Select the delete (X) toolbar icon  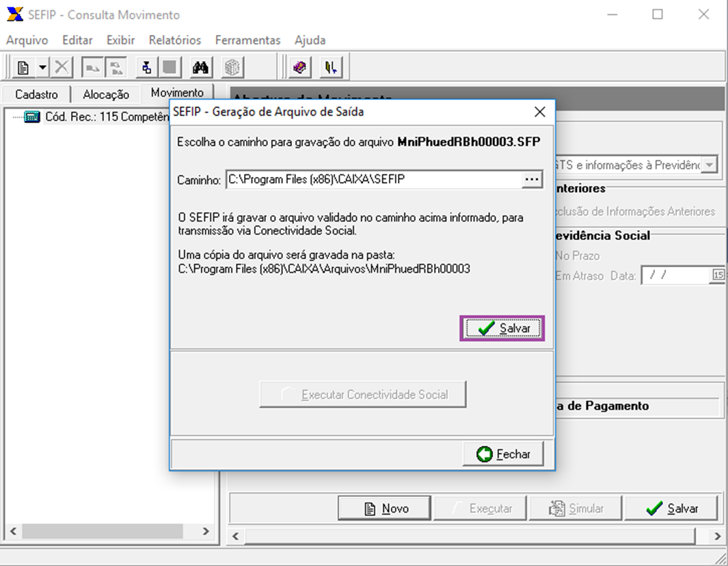pyautogui.click(x=62, y=66)
